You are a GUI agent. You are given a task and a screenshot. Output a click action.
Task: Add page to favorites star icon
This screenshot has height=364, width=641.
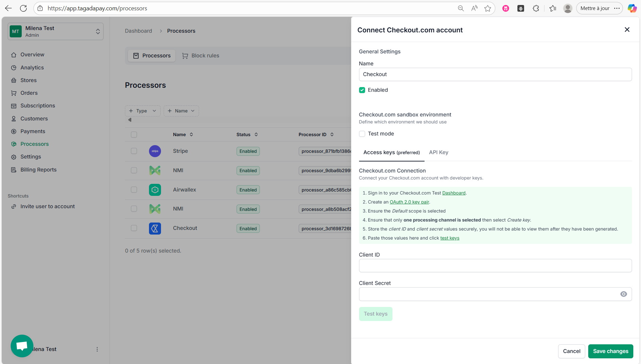(x=488, y=8)
